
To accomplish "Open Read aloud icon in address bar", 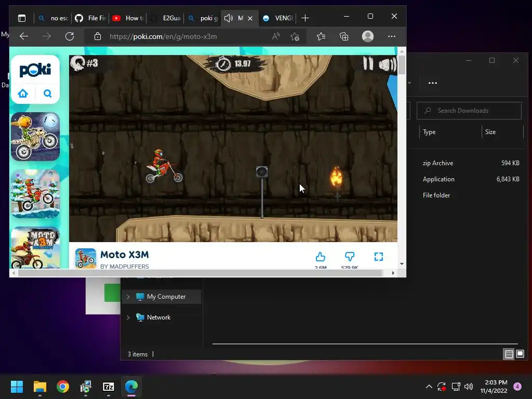I will point(276,36).
